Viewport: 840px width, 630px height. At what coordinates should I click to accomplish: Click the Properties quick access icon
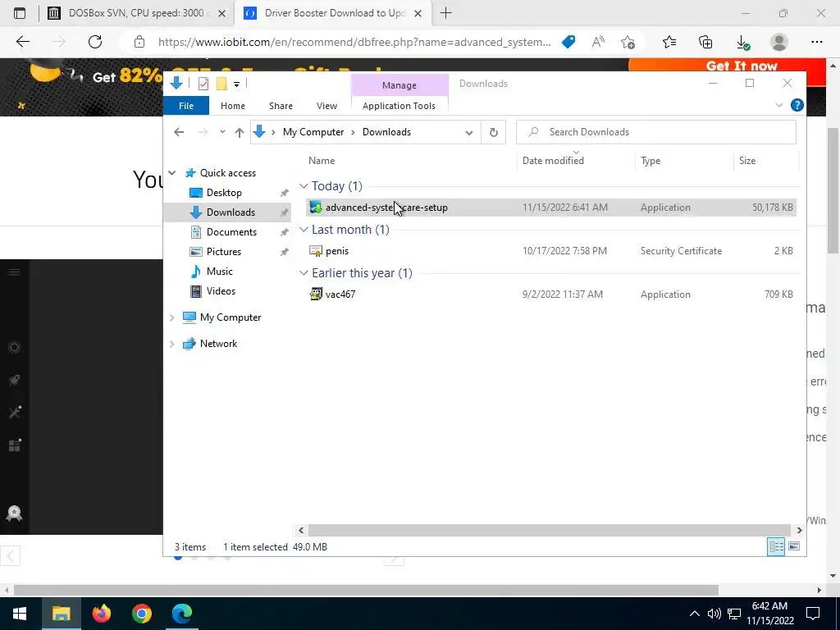click(203, 84)
